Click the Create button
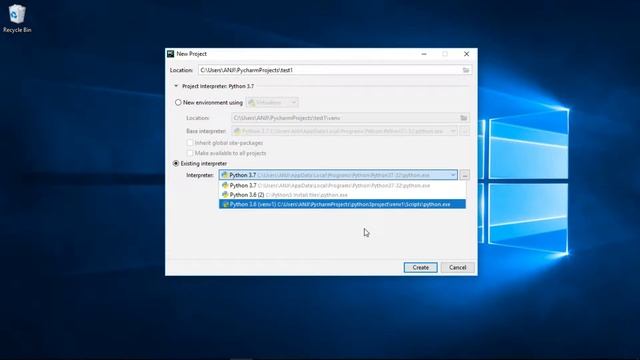The image size is (640, 360). [x=420, y=267]
